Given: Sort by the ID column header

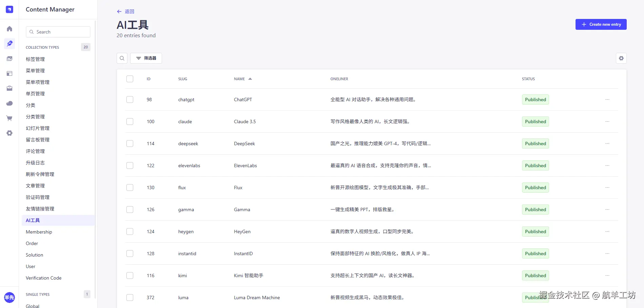Looking at the screenshot, I should (x=148, y=79).
